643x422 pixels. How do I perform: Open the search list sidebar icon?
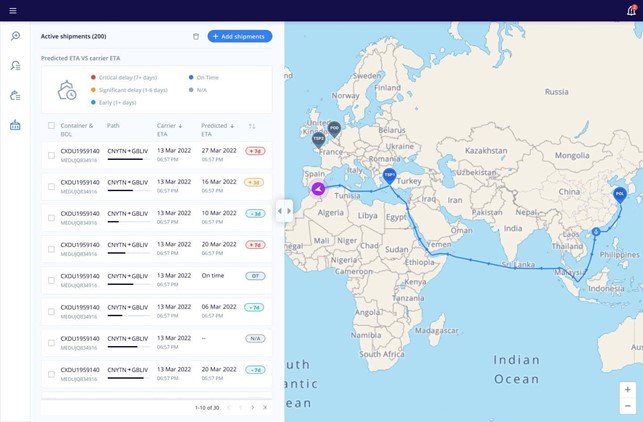[x=15, y=66]
